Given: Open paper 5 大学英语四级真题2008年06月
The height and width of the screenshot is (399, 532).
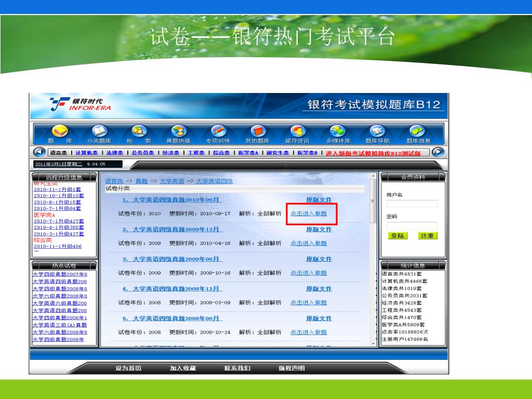Looking at the screenshot, I should click(172, 318).
